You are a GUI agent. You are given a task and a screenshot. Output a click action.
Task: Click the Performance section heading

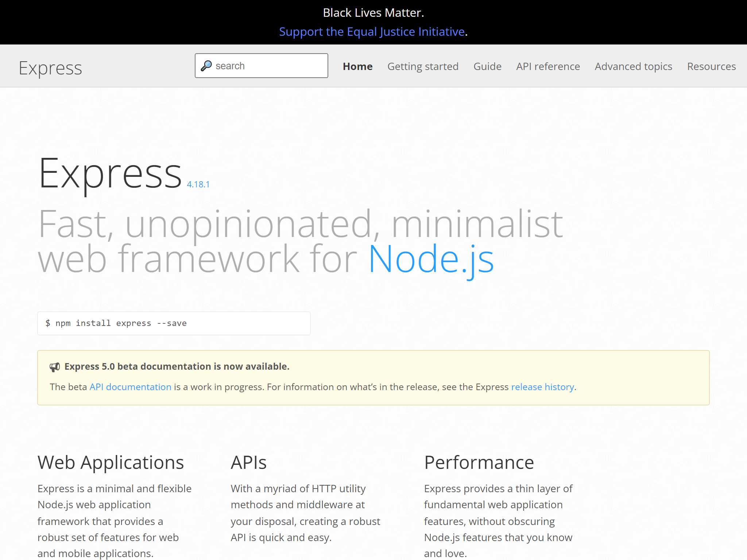pyautogui.click(x=479, y=462)
